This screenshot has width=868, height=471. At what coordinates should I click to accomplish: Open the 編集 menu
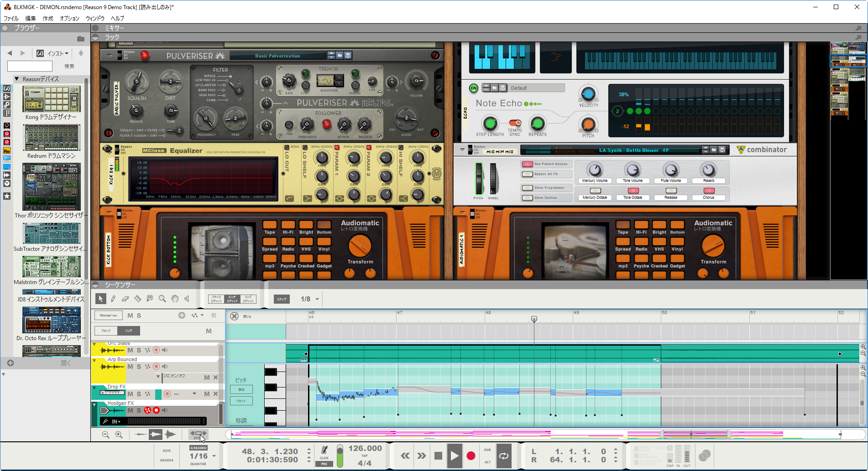click(30, 18)
